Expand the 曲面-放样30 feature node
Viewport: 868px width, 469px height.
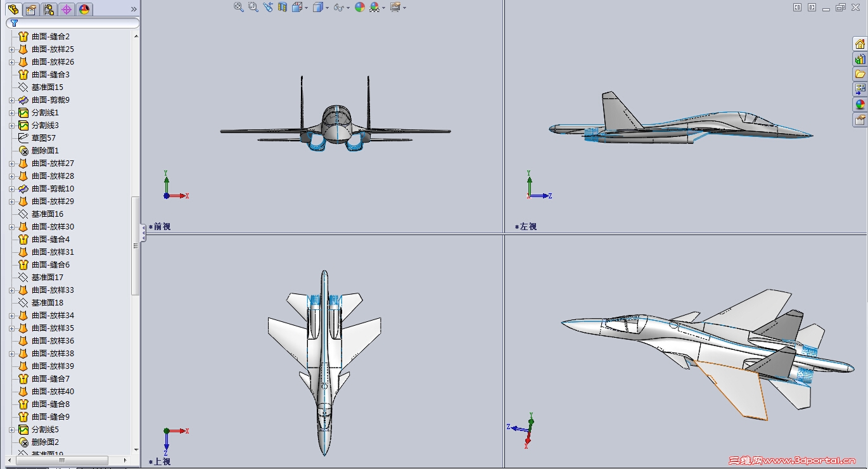tap(11, 227)
